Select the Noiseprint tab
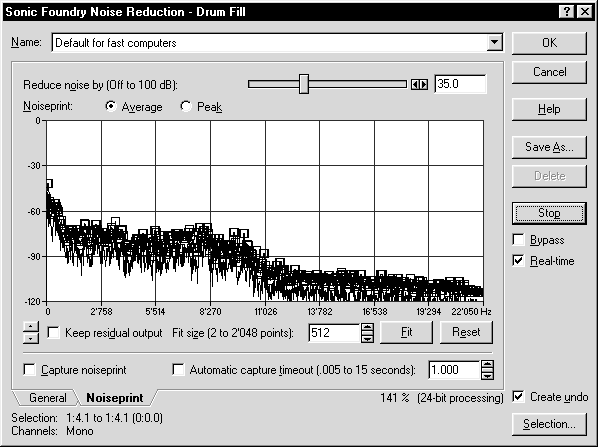This screenshot has width=598, height=447. [x=115, y=398]
